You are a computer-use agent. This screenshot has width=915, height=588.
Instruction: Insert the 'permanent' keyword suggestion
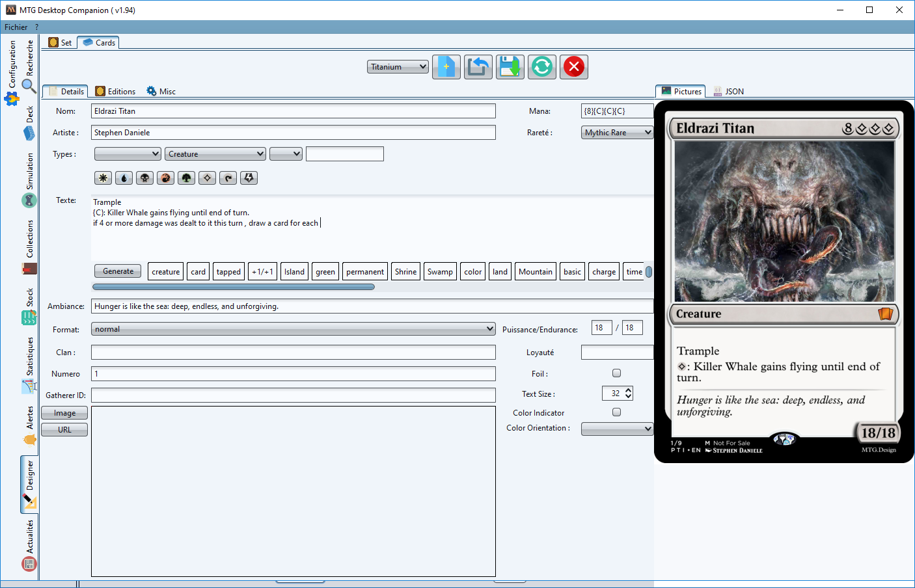click(x=365, y=272)
